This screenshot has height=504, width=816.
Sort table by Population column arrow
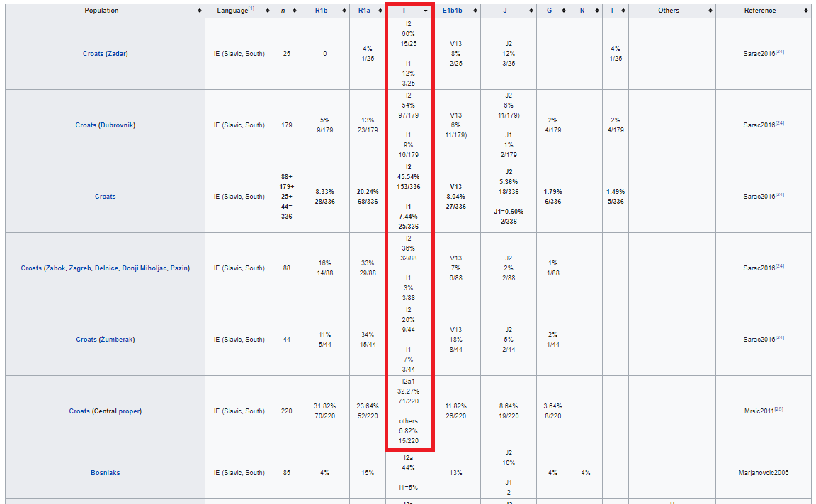(x=199, y=11)
